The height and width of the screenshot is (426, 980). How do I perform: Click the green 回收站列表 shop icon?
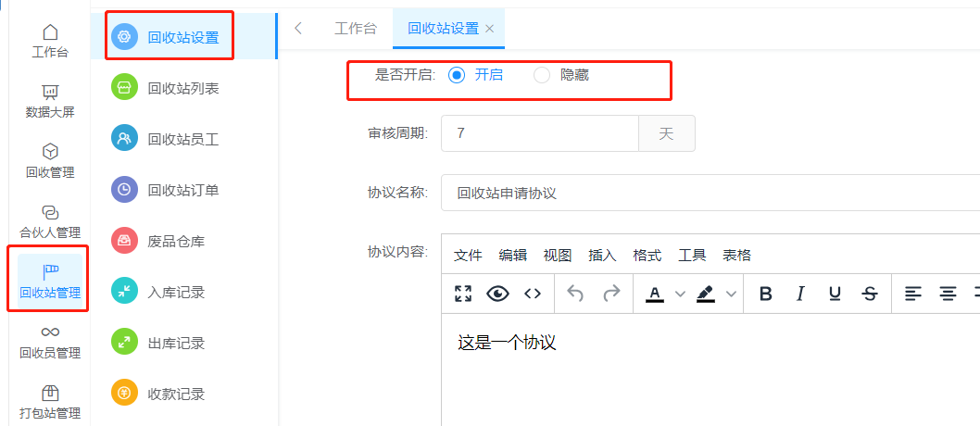124,87
